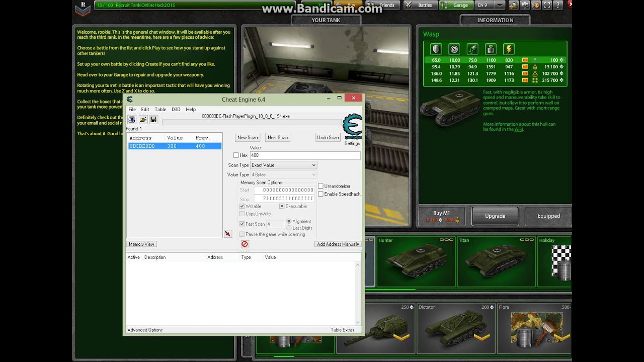Select the Alignment radio button
Screen dimensions: 644x362
[289, 221]
